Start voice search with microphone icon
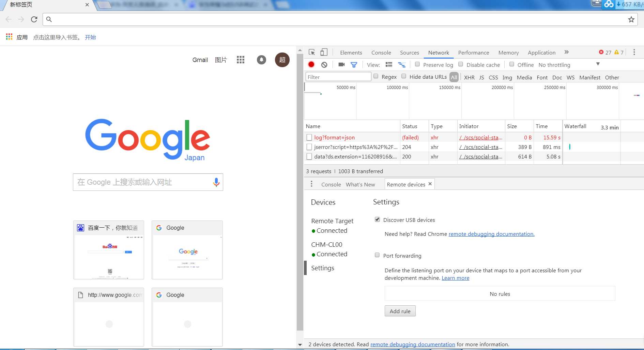The height and width of the screenshot is (350, 644). click(216, 182)
